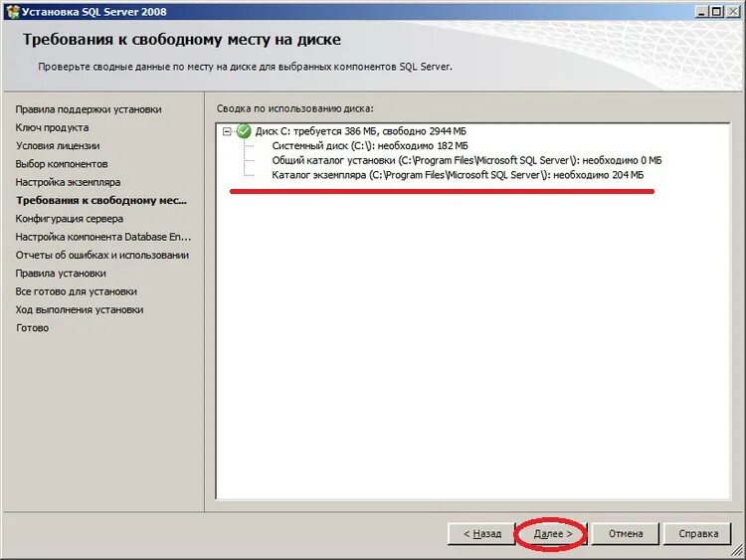Select the Системный диск (C:\) row
The image size is (746, 560).
(x=370, y=145)
